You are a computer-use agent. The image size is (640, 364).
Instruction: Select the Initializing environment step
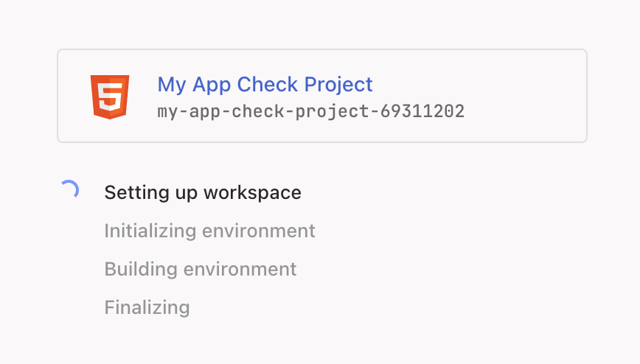209,231
